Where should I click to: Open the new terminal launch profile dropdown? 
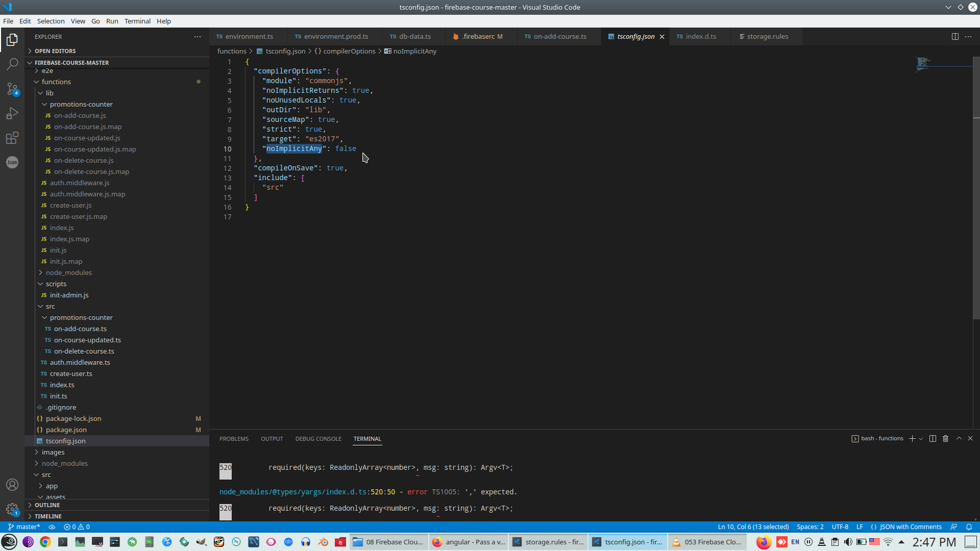coord(921,439)
